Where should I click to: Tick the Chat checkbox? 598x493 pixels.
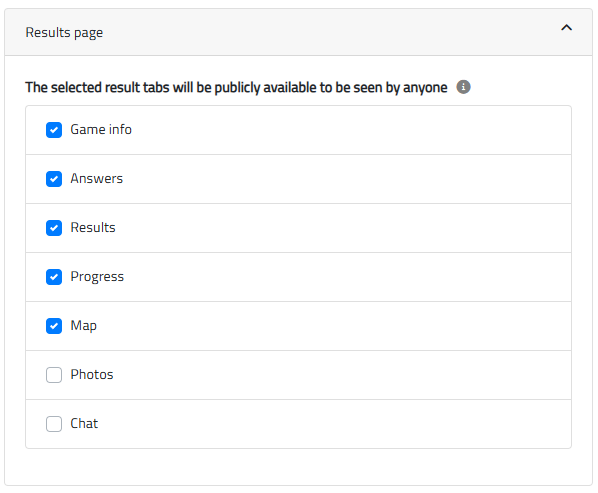pos(54,424)
